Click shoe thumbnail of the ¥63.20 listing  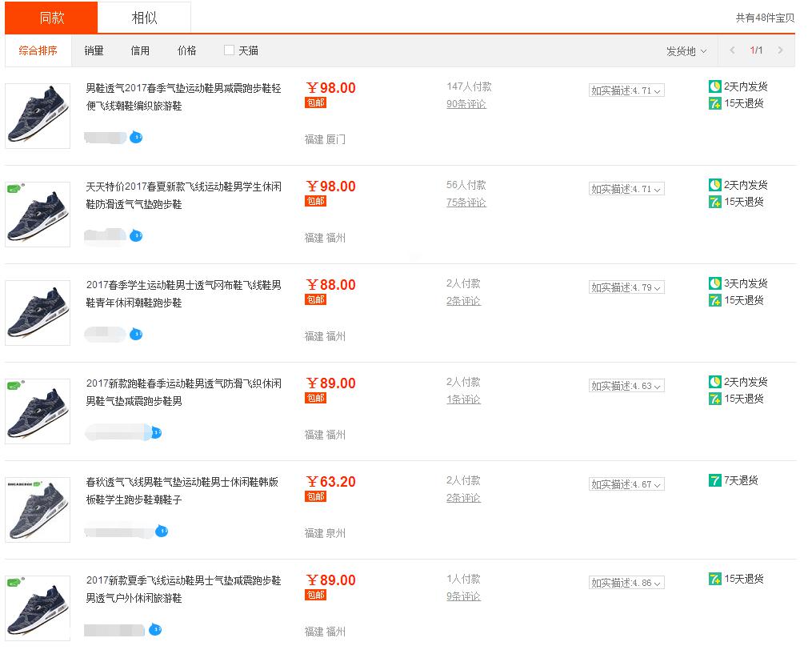pyautogui.click(x=38, y=510)
